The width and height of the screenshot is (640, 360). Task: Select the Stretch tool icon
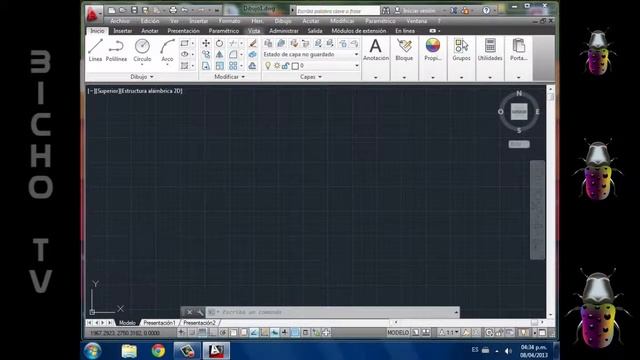206,66
